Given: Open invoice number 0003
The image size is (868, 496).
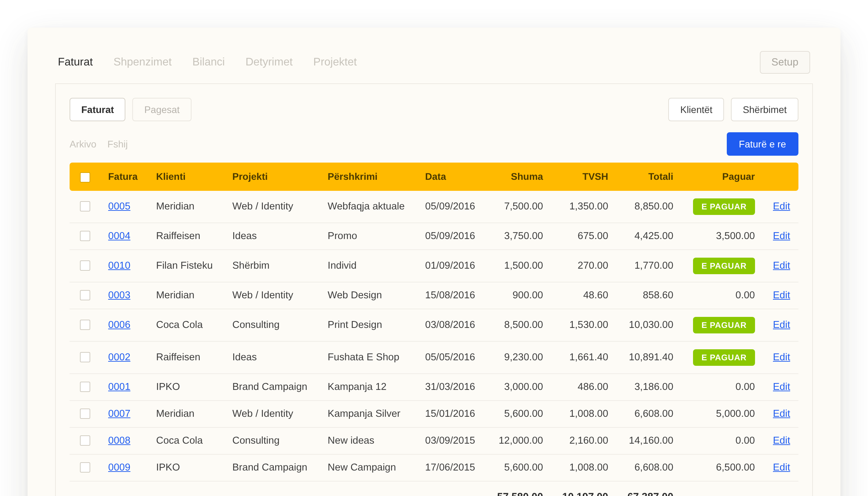Looking at the screenshot, I should pos(119,295).
